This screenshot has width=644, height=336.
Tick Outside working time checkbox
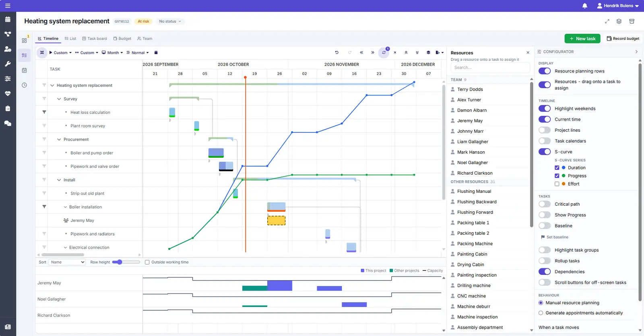[147, 262]
